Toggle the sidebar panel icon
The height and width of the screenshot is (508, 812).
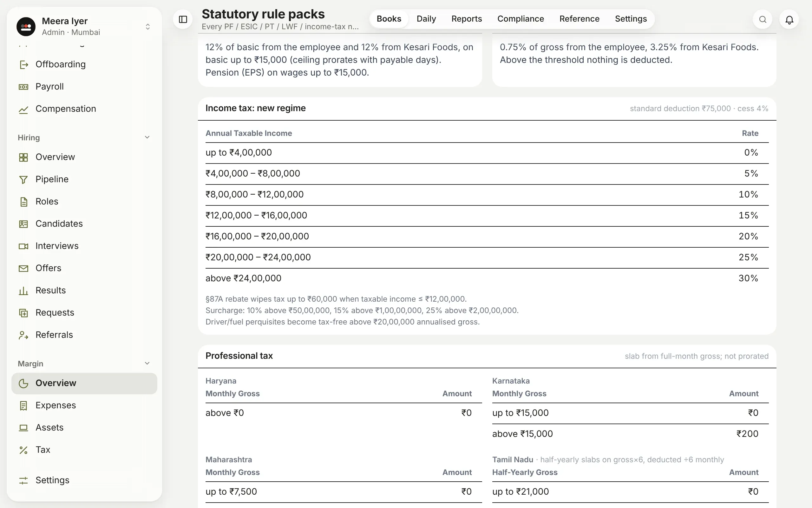click(183, 19)
